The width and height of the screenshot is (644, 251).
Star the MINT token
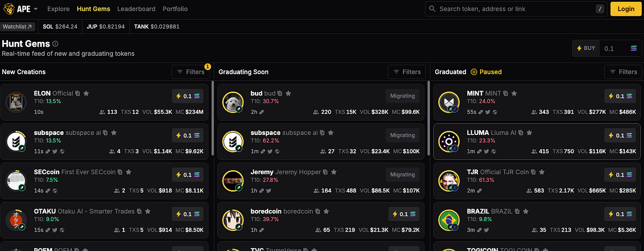(514, 93)
